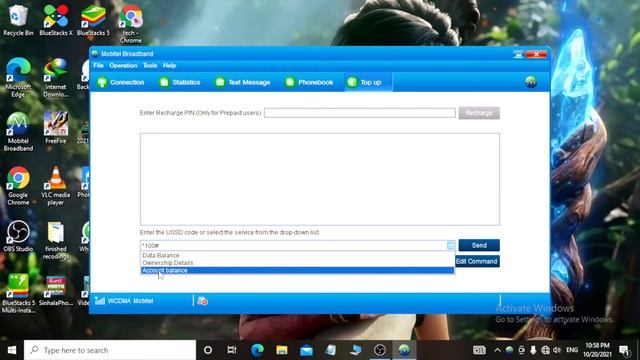Select the Microsoft Edge desktop icon

(x=18, y=78)
